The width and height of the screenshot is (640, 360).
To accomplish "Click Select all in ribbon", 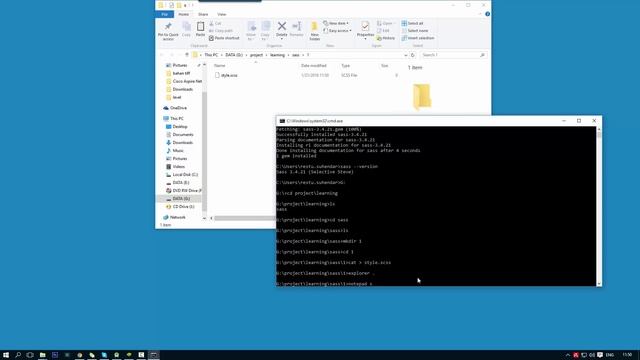I will [413, 23].
